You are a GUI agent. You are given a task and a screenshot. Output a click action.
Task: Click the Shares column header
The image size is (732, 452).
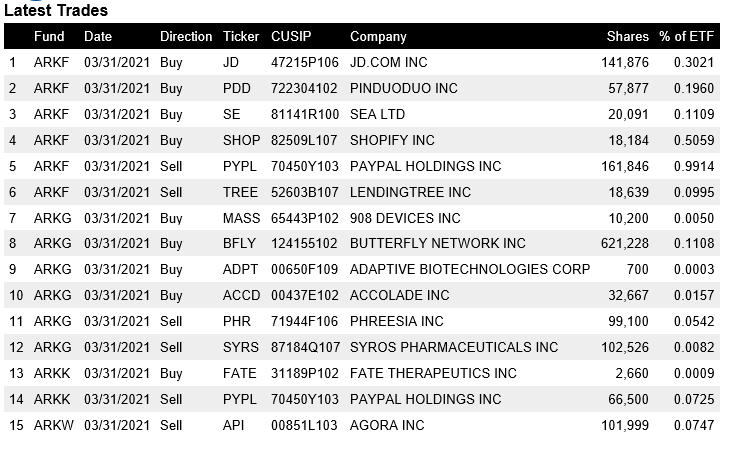627,36
